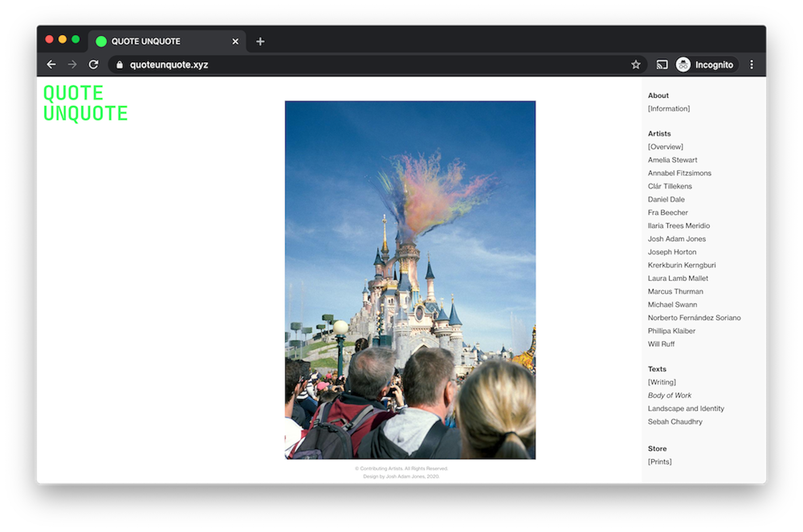Click the About heading in the sidebar
Screen dimensions: 803x532
click(x=658, y=95)
